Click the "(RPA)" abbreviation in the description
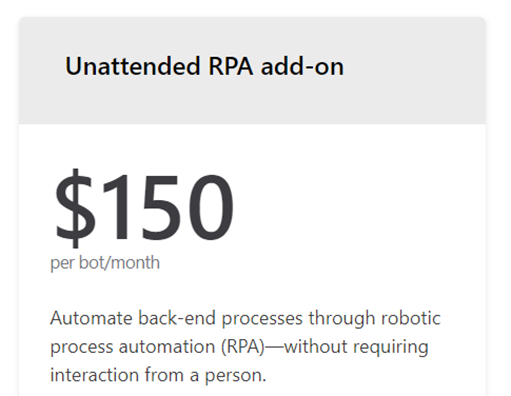511x396 pixels. tap(243, 347)
